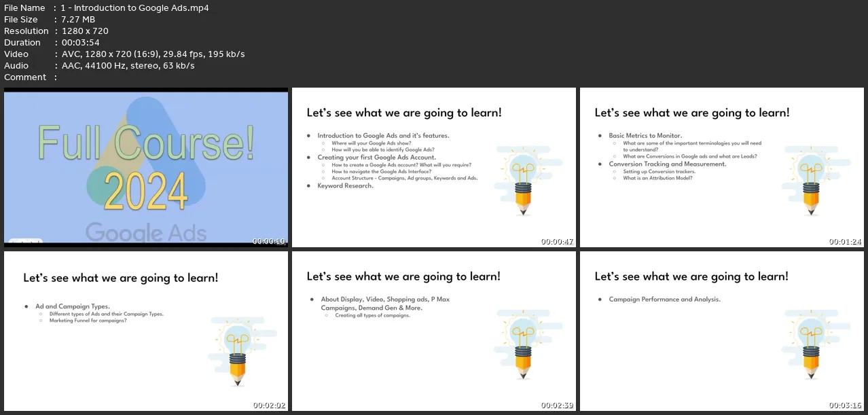Click the slide heading in the 00:00:47 frame

pos(404,113)
